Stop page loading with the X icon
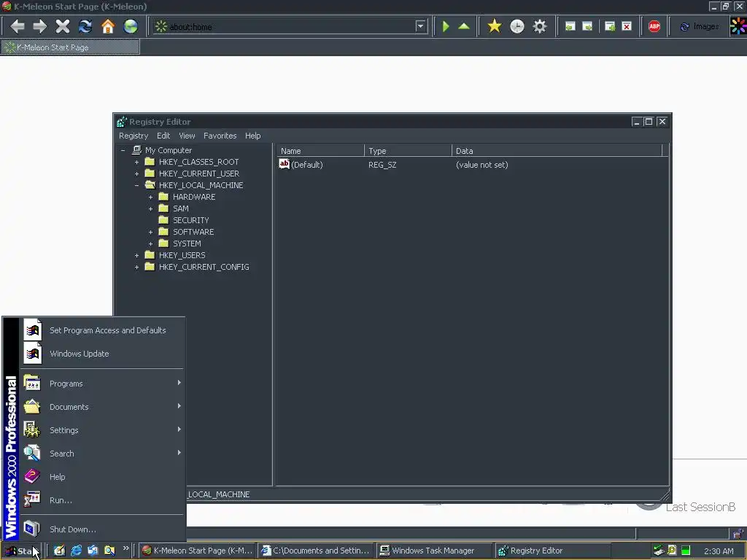747x560 pixels. click(x=63, y=26)
